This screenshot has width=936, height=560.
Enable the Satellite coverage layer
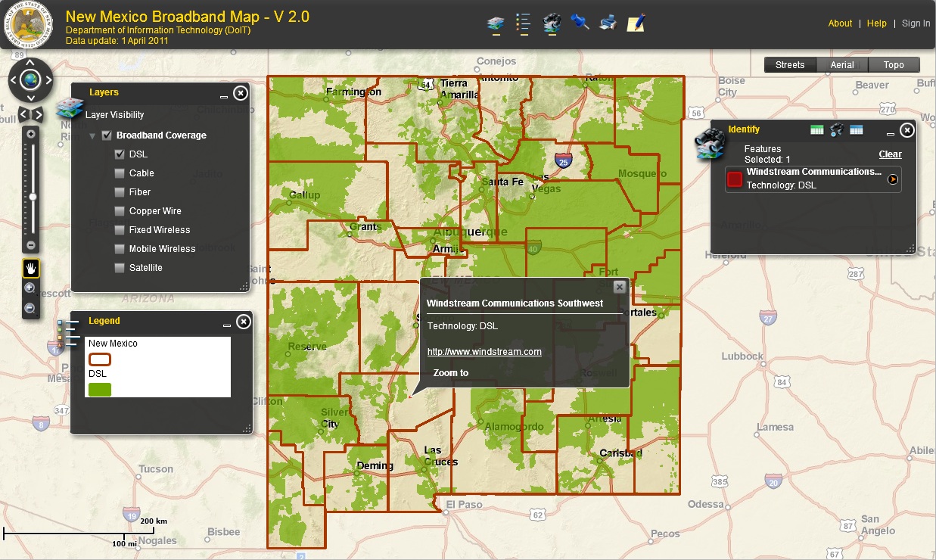coord(120,267)
